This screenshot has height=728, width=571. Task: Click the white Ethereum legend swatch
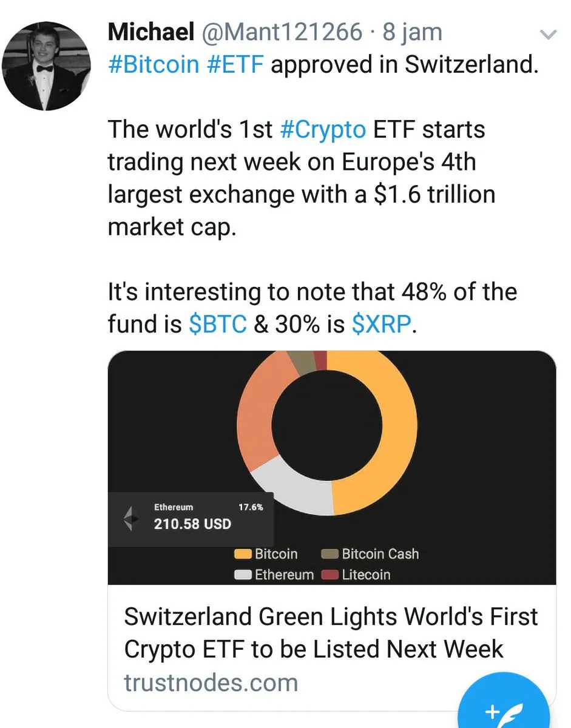243,575
